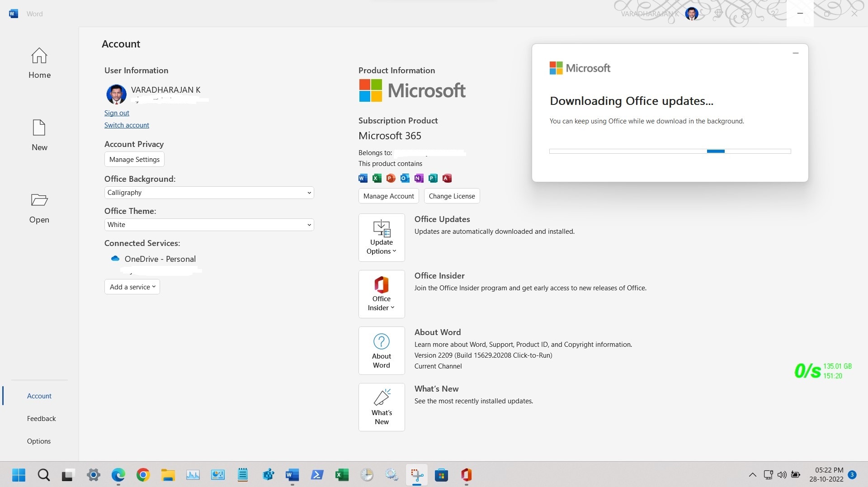Open the Windows Start menu

pyautogui.click(x=19, y=475)
